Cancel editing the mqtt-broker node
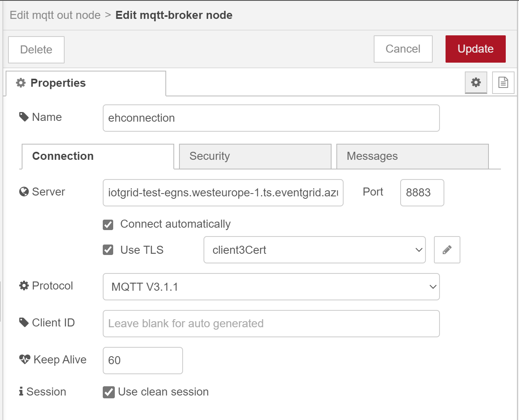 pos(403,49)
